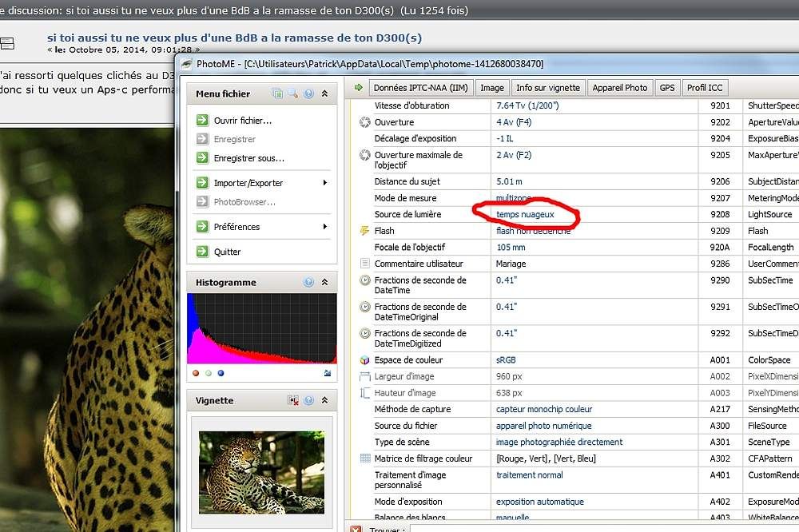Switch to the Appareil Photo tab

620,88
